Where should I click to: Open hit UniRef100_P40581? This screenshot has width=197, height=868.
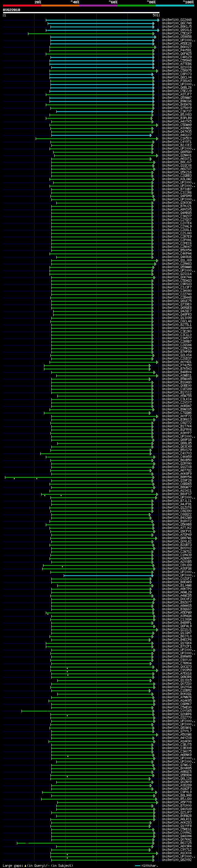point(176,50)
